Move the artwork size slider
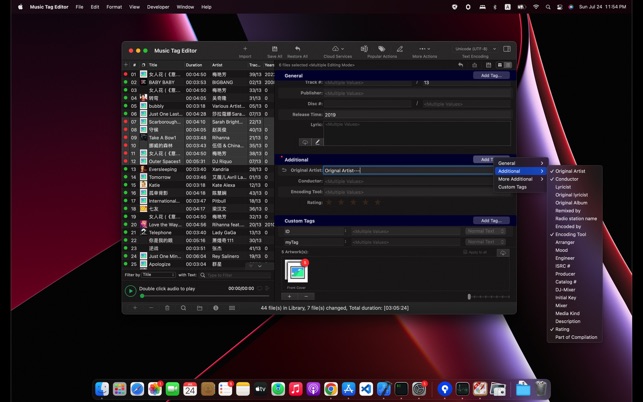 (469, 297)
